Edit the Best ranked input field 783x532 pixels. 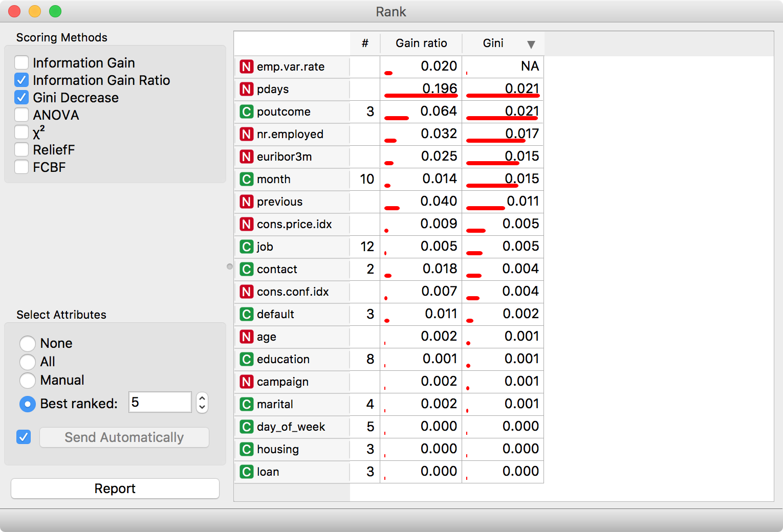pyautogui.click(x=160, y=403)
